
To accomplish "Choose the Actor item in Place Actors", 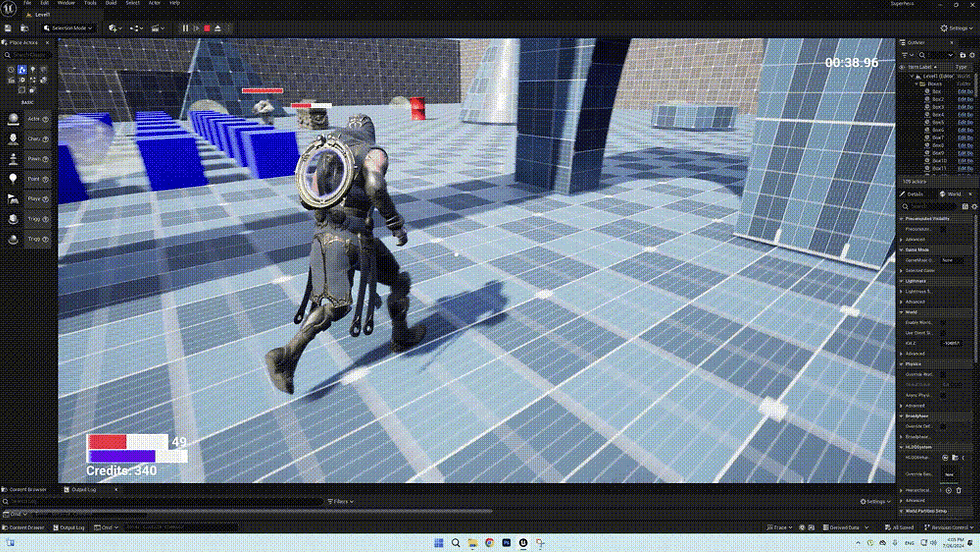I will point(28,119).
